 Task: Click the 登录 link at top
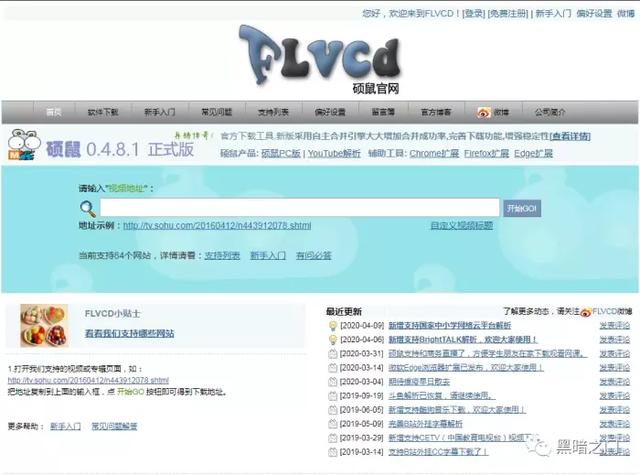473,13
